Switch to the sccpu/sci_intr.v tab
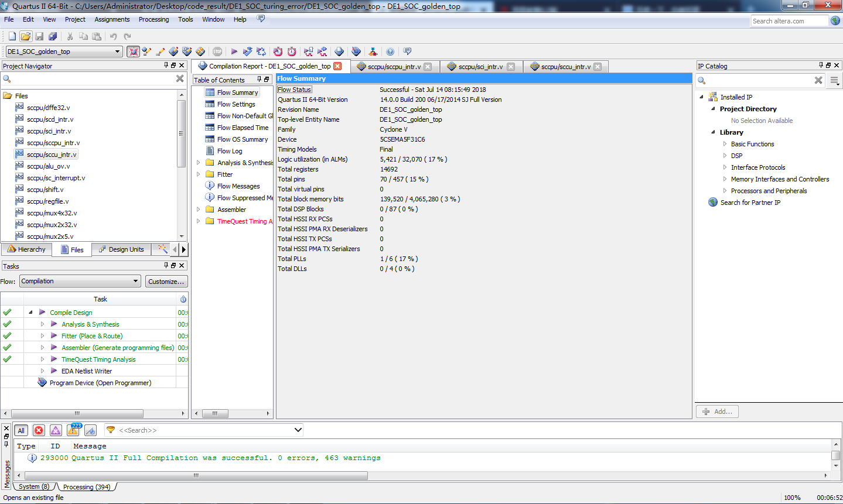Image resolution: width=843 pixels, height=504 pixels. 480,67
